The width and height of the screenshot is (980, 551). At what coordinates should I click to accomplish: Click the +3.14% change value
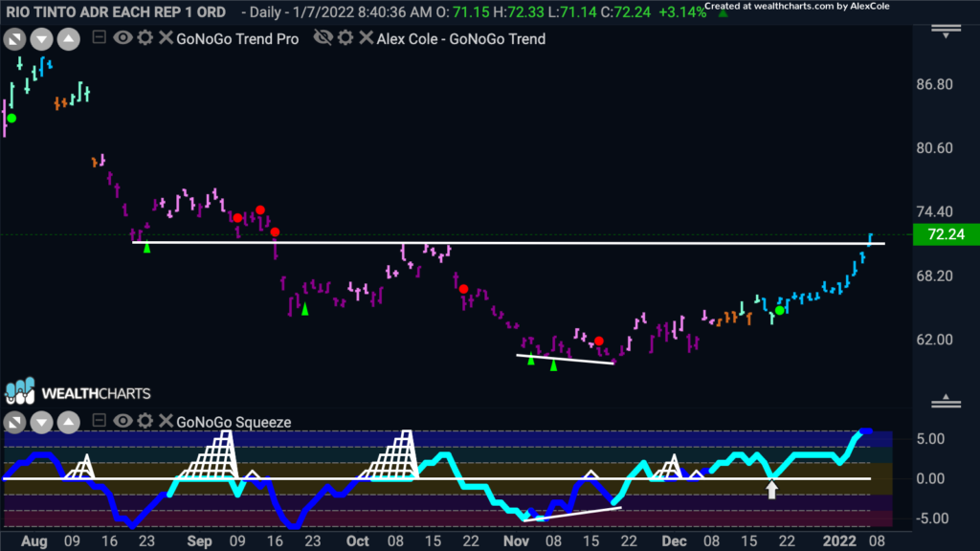pos(681,11)
